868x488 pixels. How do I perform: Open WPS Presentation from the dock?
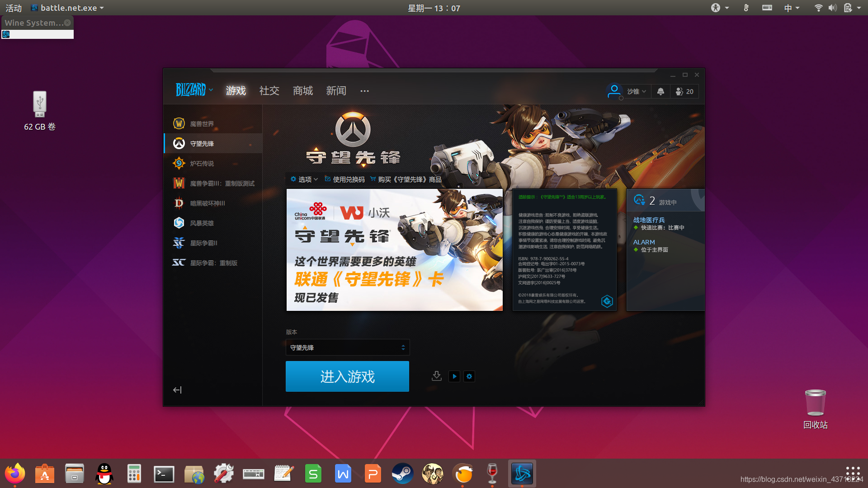click(373, 474)
